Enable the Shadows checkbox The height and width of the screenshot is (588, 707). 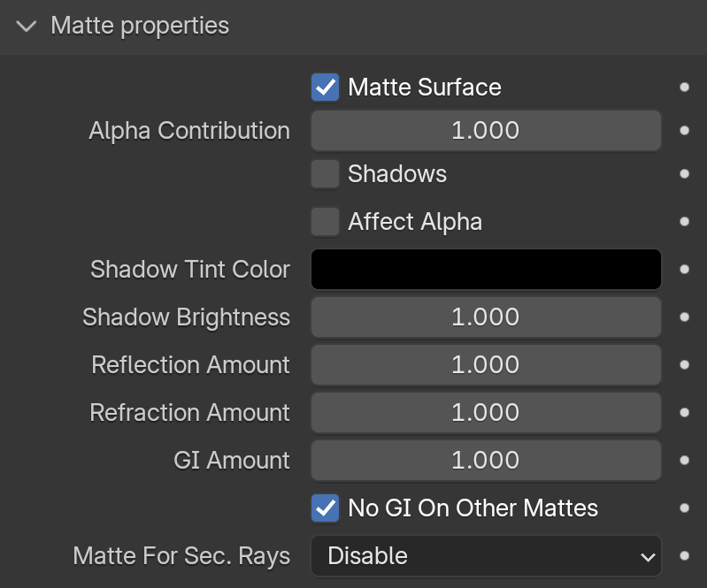(x=325, y=174)
